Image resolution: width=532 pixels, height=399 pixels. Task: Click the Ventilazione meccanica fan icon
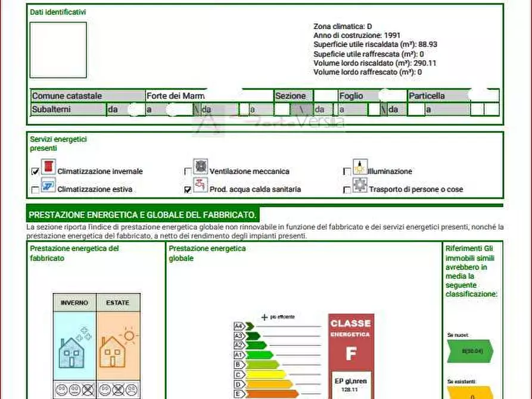(200, 166)
